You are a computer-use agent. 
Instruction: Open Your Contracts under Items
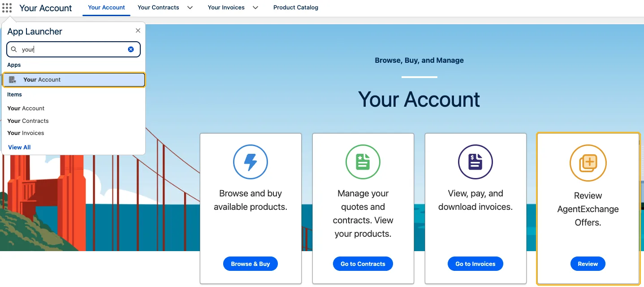(28, 121)
